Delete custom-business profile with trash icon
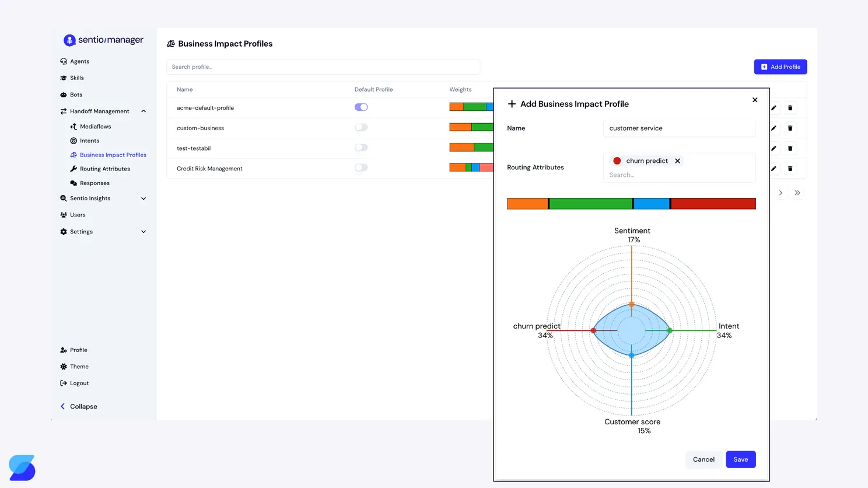868x488 pixels. pyautogui.click(x=790, y=128)
